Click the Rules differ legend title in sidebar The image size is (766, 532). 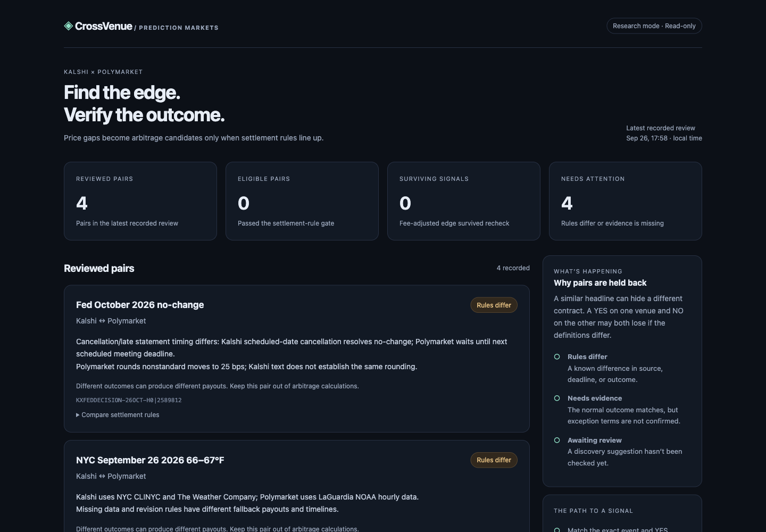point(587,357)
